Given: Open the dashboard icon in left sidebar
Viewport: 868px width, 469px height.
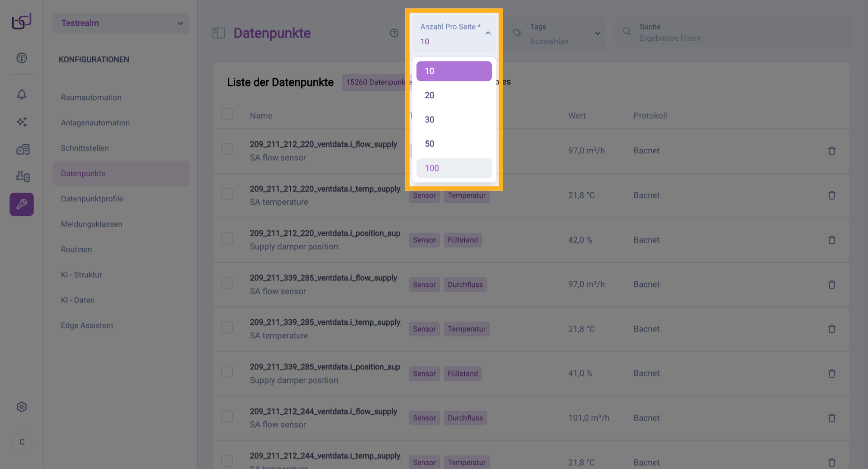Looking at the screenshot, I should coord(22,58).
